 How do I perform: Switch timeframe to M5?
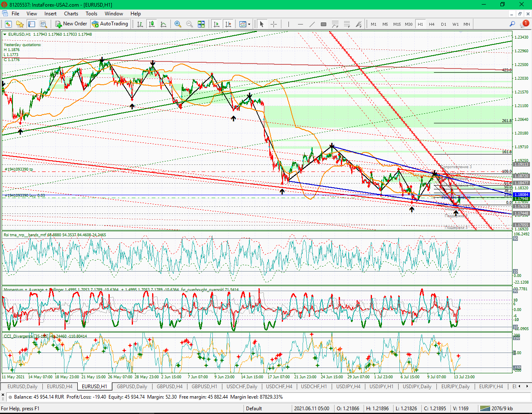point(385,24)
